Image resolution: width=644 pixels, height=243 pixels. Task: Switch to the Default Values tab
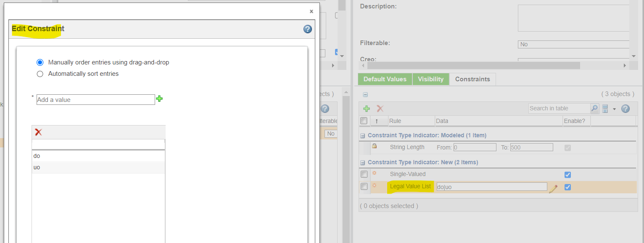pyautogui.click(x=385, y=79)
